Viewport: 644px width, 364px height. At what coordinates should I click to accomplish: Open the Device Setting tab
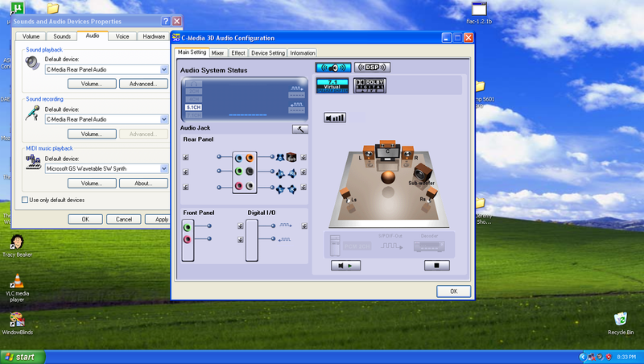coord(268,53)
